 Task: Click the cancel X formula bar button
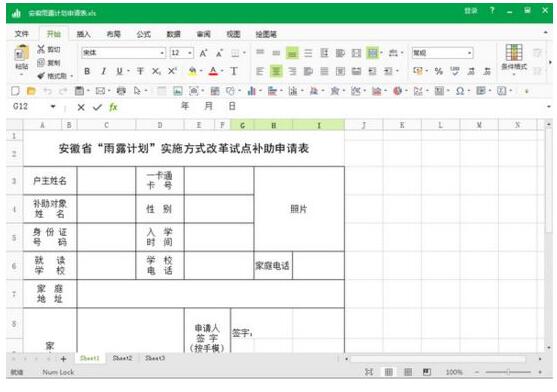pyautogui.click(x=81, y=107)
